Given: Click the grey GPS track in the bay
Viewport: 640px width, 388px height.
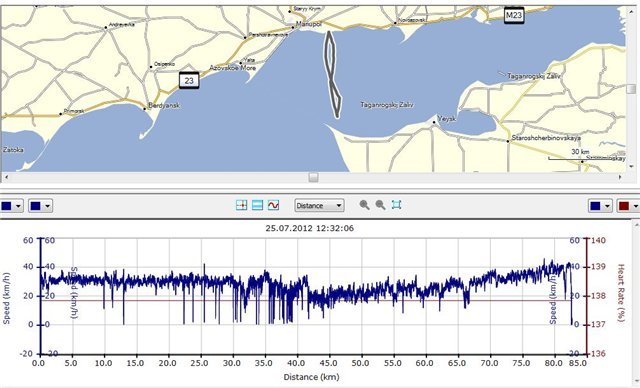Looking at the screenshot, I should tap(333, 75).
